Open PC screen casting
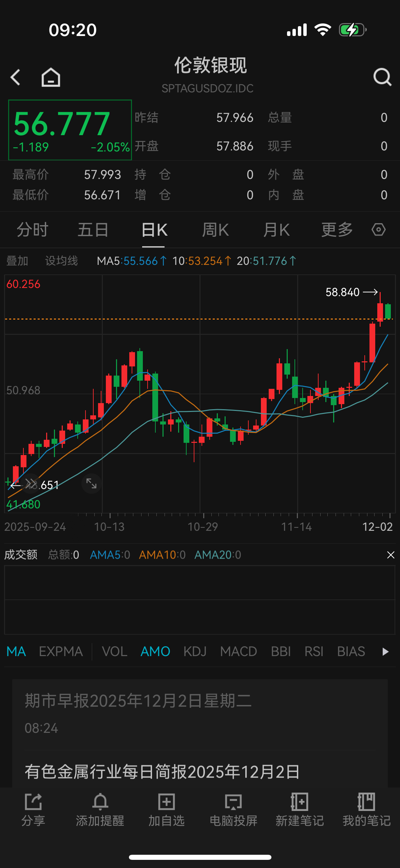The width and height of the screenshot is (400, 868). pos(233,810)
